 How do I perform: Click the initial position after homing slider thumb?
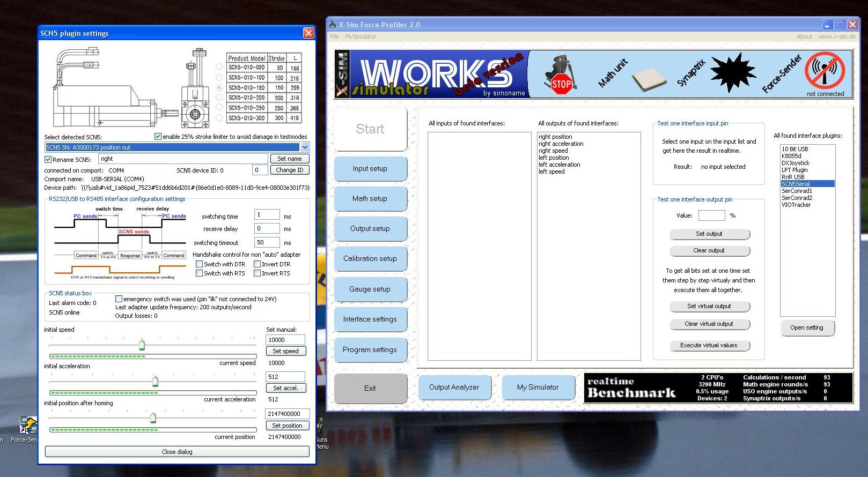pyautogui.click(x=153, y=418)
